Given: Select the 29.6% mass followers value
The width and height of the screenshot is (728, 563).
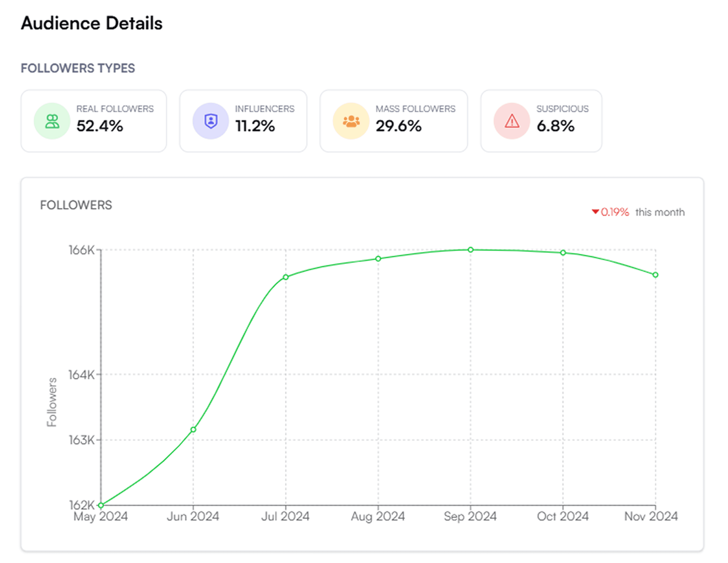Looking at the screenshot, I should 399,126.
